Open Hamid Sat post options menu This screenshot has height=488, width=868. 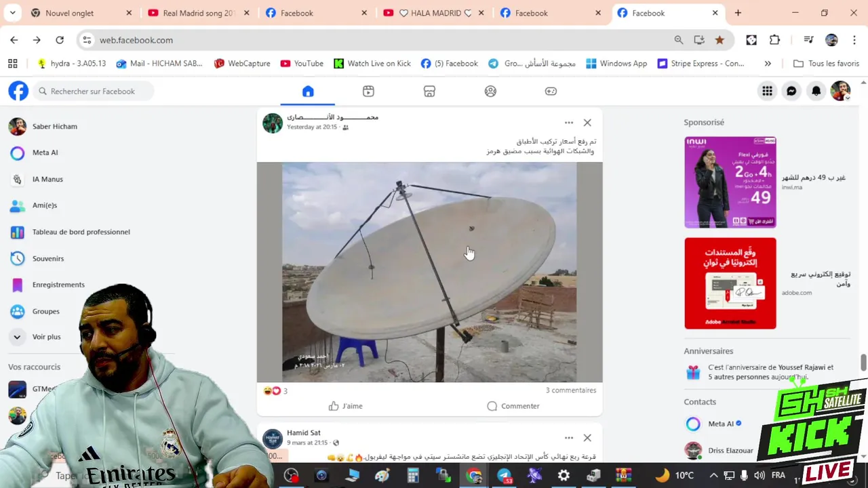pos(569,438)
